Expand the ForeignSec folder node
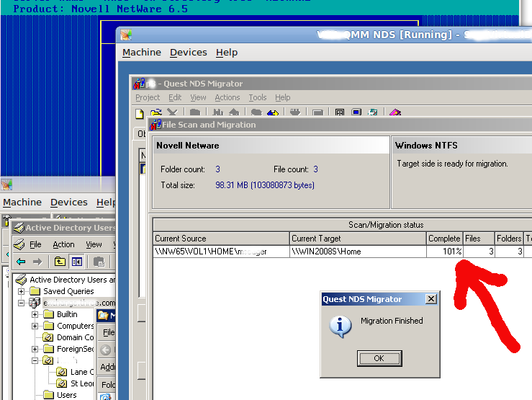 35,349
